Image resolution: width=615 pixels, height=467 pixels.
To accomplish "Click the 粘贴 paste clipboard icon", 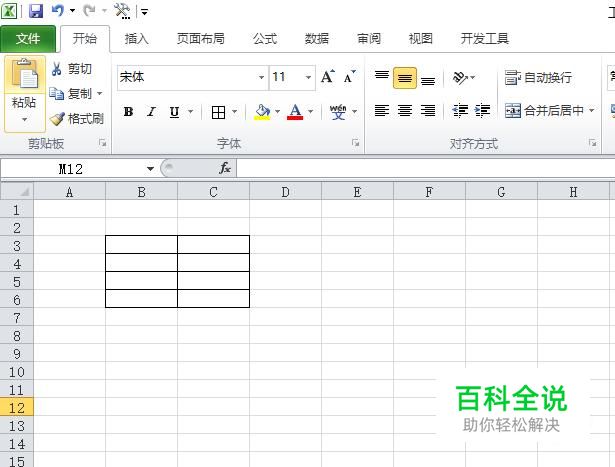I will point(25,73).
